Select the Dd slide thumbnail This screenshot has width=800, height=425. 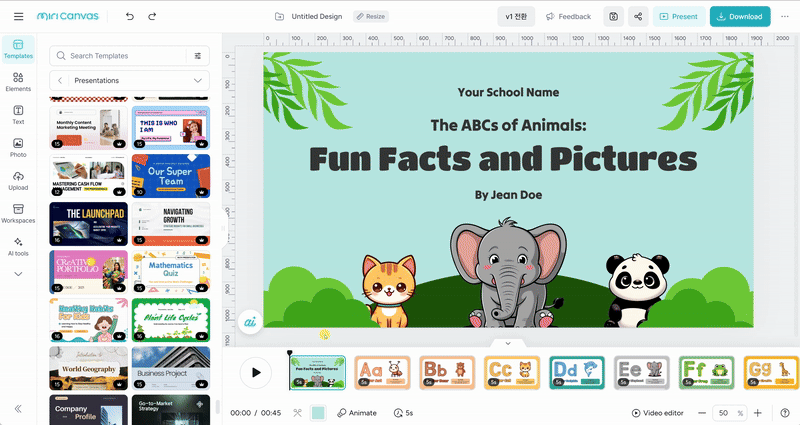577,372
